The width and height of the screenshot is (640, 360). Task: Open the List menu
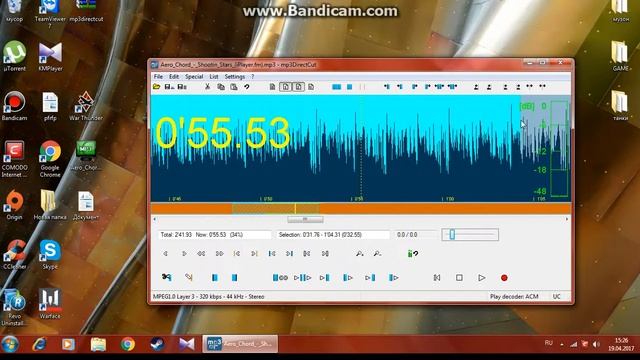pyautogui.click(x=213, y=76)
